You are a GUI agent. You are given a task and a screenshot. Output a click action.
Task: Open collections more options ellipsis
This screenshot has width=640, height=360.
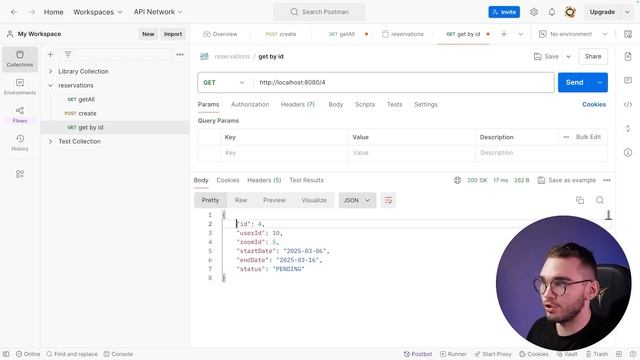pyautogui.click(x=180, y=54)
